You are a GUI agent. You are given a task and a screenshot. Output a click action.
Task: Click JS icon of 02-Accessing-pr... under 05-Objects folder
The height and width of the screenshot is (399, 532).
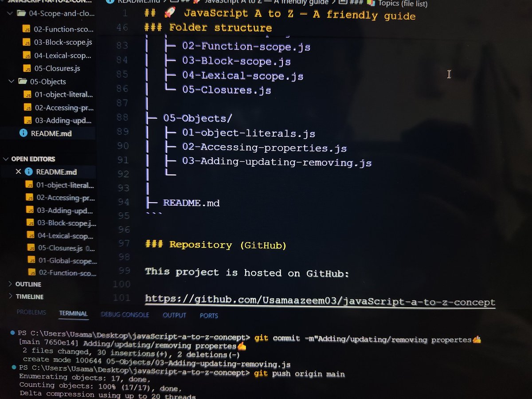[27, 107]
